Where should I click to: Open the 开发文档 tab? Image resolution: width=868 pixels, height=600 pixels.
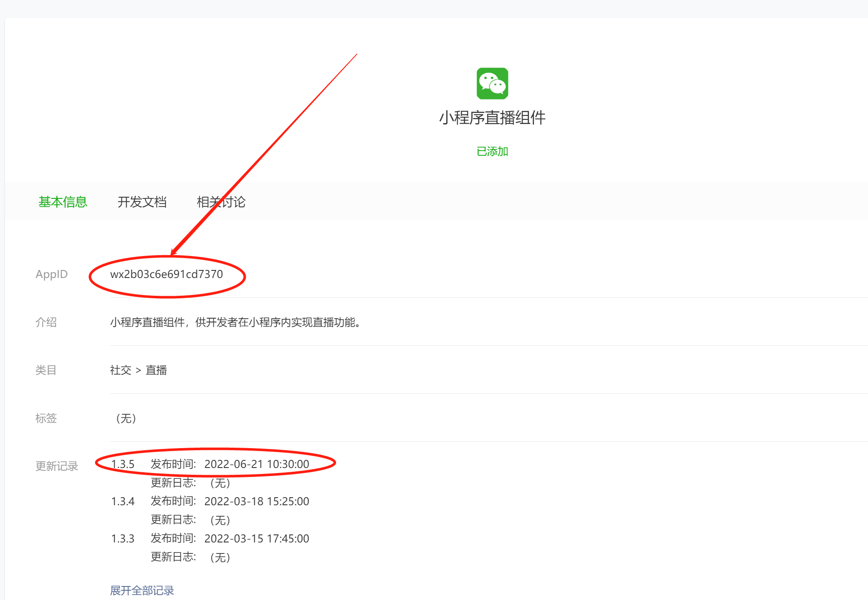click(142, 202)
